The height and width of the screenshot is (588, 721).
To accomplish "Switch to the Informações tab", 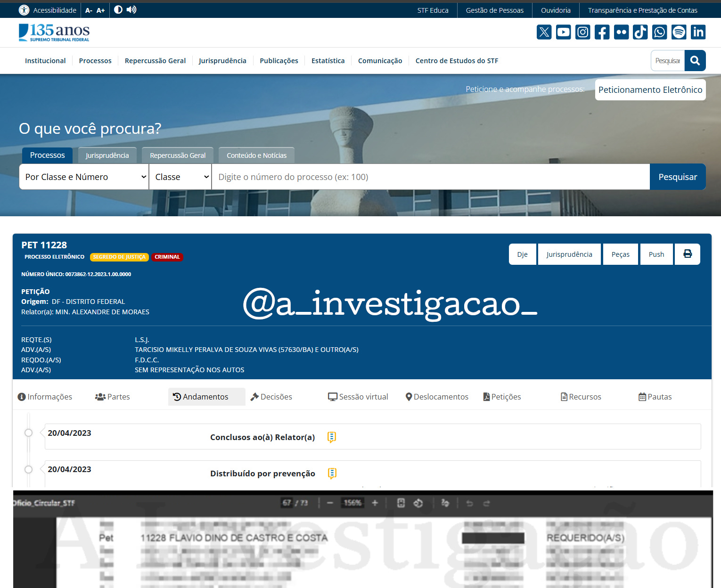I will click(x=45, y=397).
